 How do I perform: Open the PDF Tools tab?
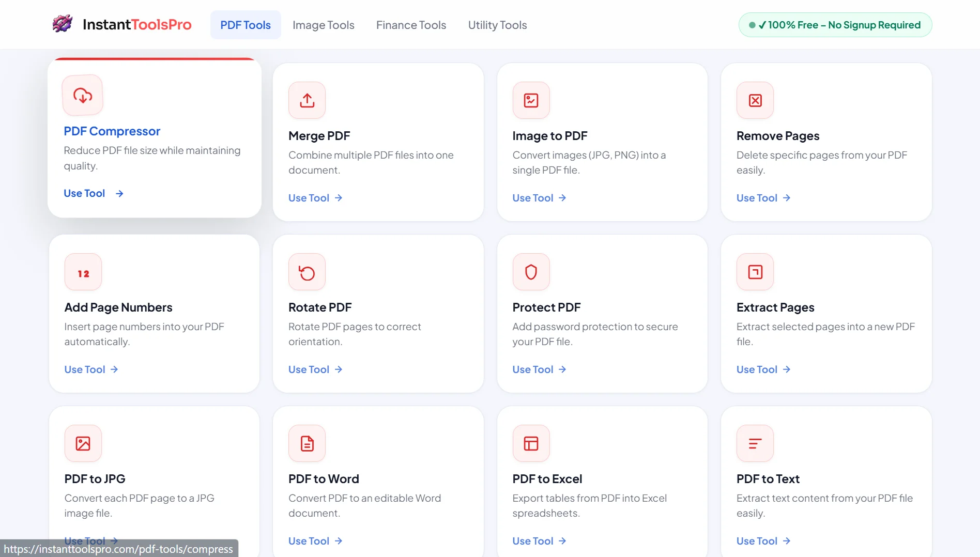(x=246, y=25)
